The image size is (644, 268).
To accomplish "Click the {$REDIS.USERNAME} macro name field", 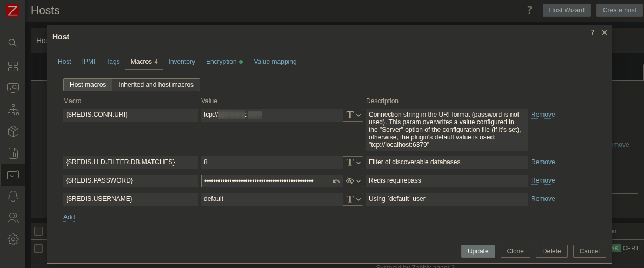I will [x=131, y=199].
